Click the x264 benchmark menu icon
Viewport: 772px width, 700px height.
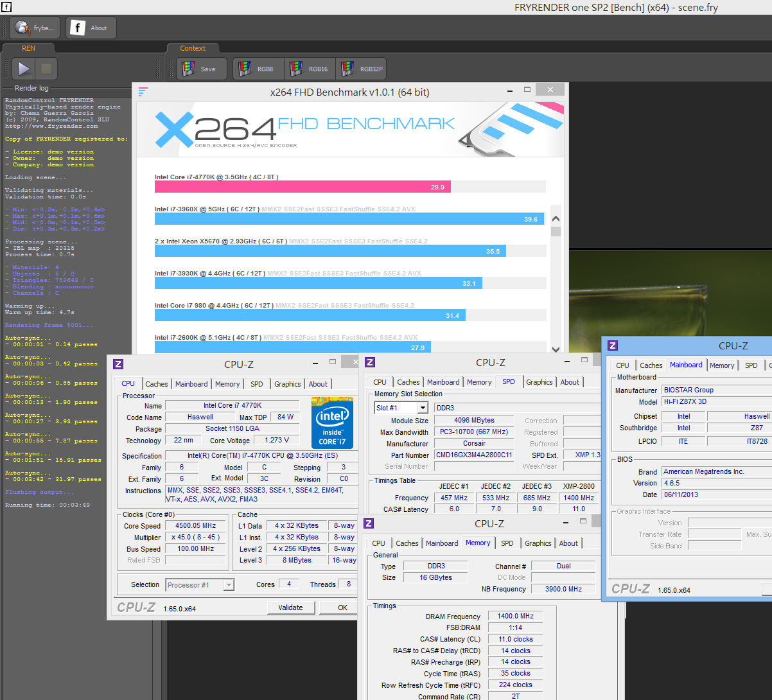click(x=143, y=92)
